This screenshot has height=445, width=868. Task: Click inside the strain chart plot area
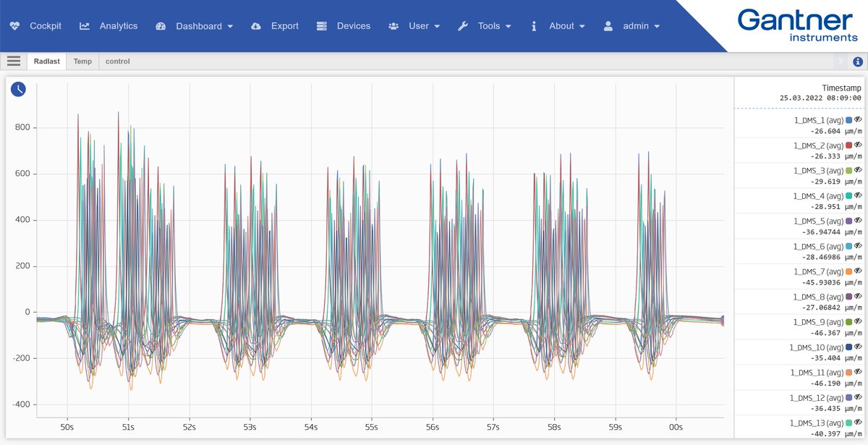pyautogui.click(x=380, y=250)
